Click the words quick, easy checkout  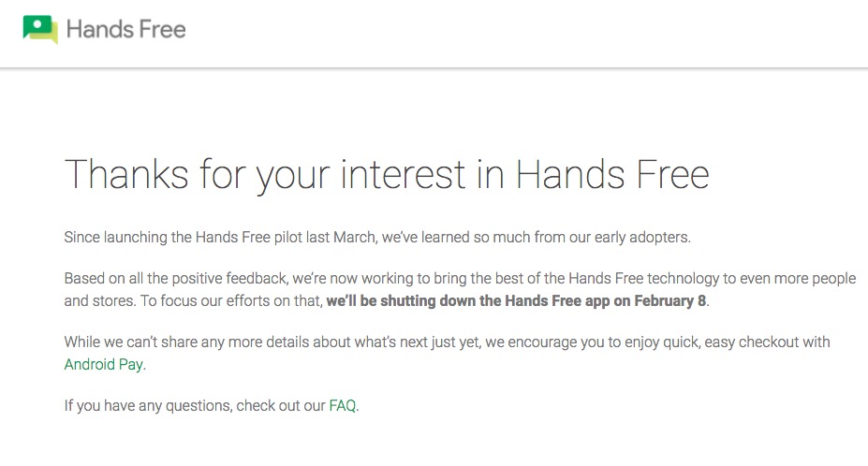(694, 342)
